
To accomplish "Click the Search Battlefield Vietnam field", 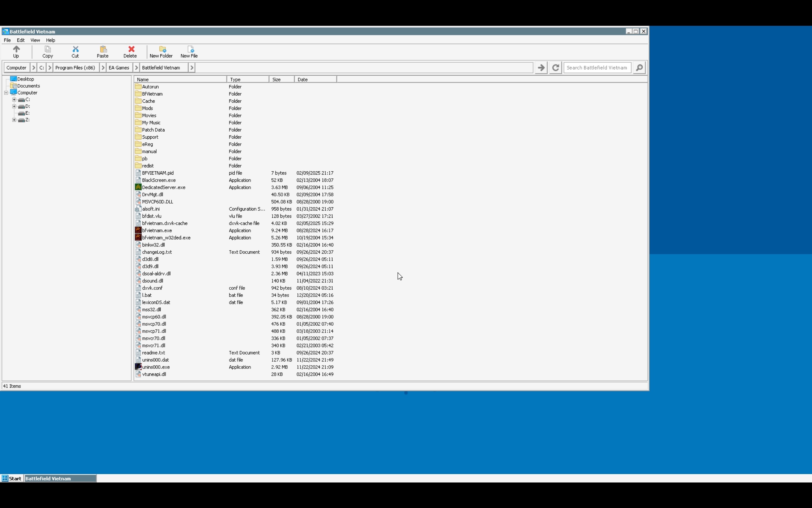I will [597, 68].
